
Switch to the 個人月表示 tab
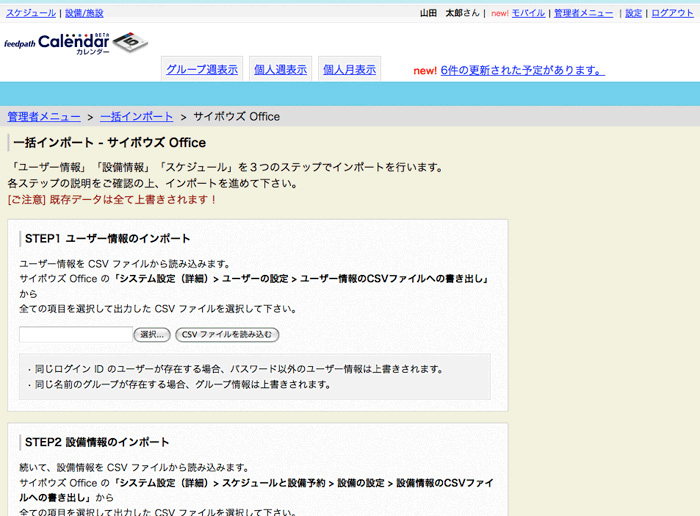[349, 69]
